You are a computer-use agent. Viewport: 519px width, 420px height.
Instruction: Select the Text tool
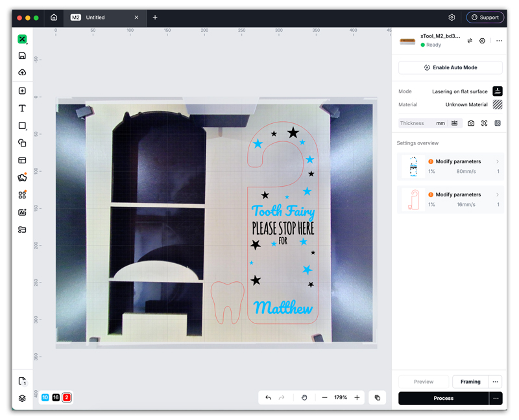pyautogui.click(x=22, y=108)
